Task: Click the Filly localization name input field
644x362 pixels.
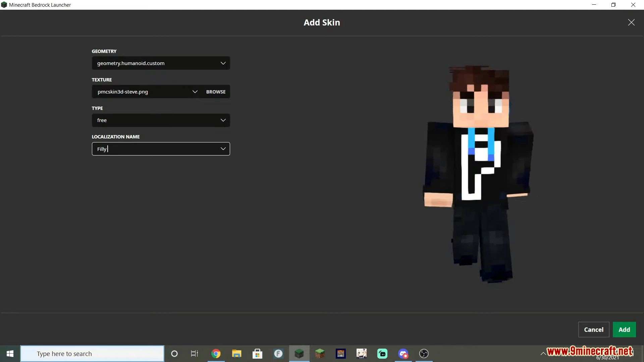Action: click(161, 148)
